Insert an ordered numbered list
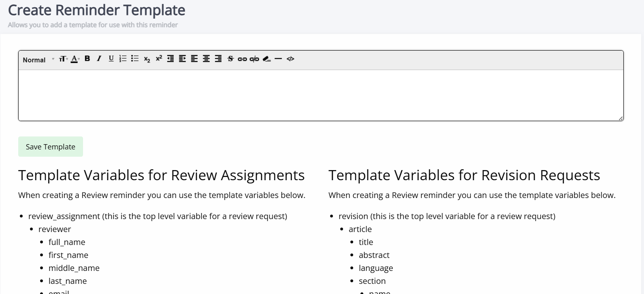Screen dimensions: 644x294 (x=123, y=59)
